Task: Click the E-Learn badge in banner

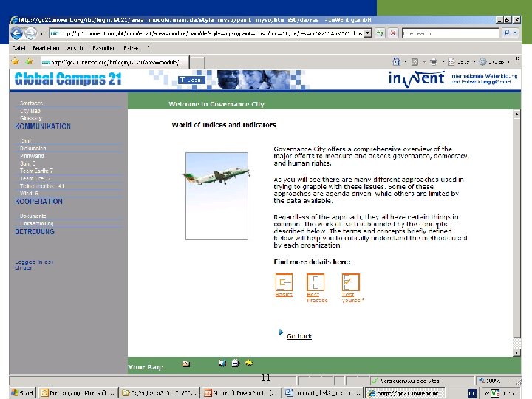Action: (191, 81)
